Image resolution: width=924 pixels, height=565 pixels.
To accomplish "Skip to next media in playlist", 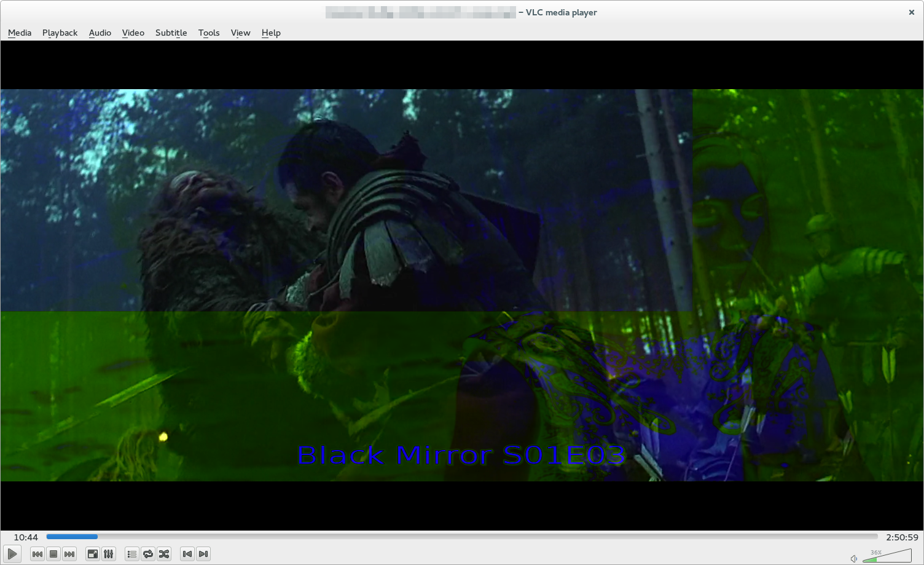I will (69, 554).
